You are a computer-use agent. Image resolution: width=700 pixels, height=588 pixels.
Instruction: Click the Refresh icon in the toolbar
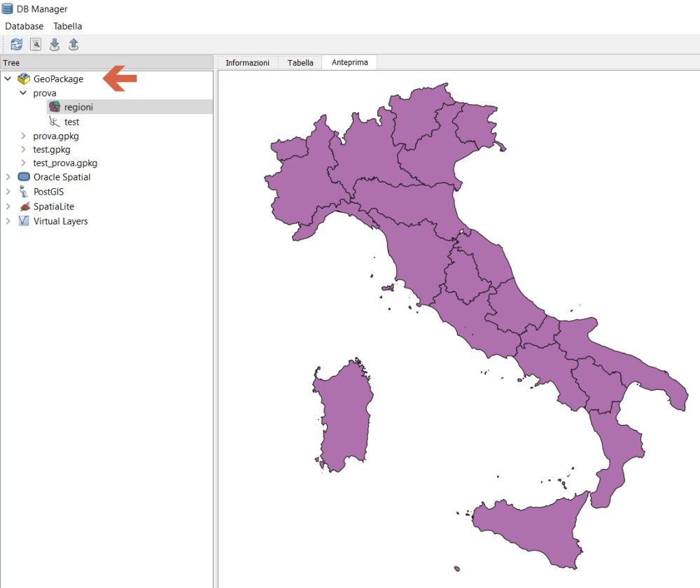pos(16,43)
